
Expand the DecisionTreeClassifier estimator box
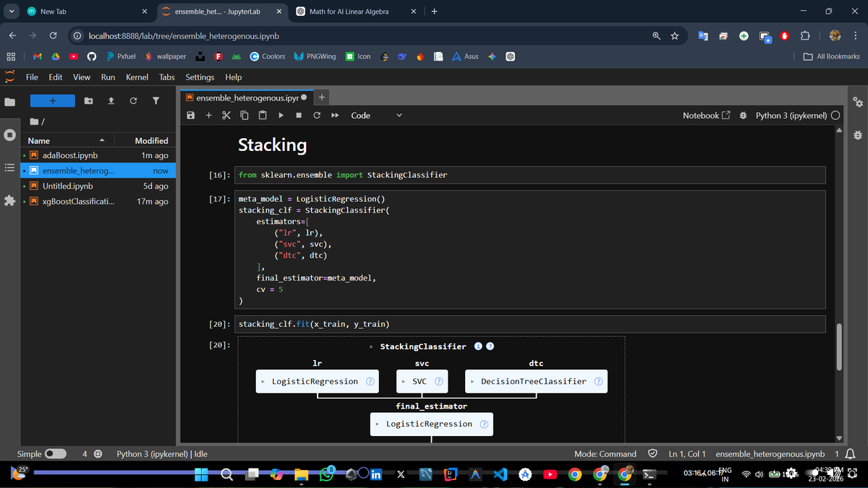pos(536,382)
